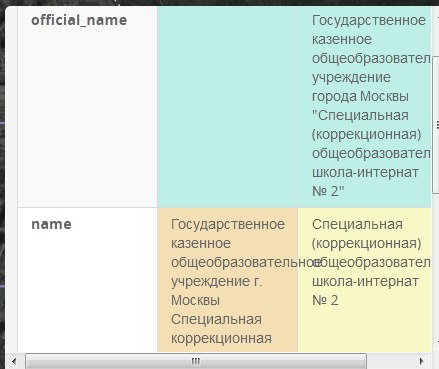
Task: Click the vertical scrollbar thumb
Action: [436, 124]
